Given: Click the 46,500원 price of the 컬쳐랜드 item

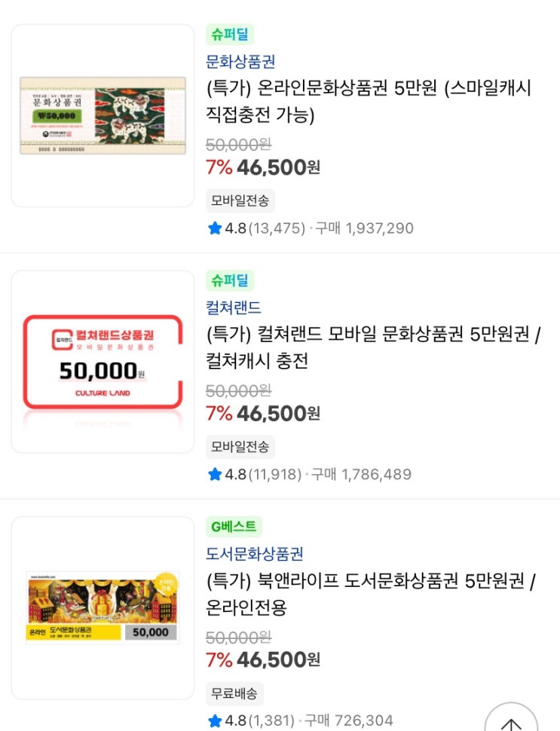Looking at the screenshot, I should 277,414.
